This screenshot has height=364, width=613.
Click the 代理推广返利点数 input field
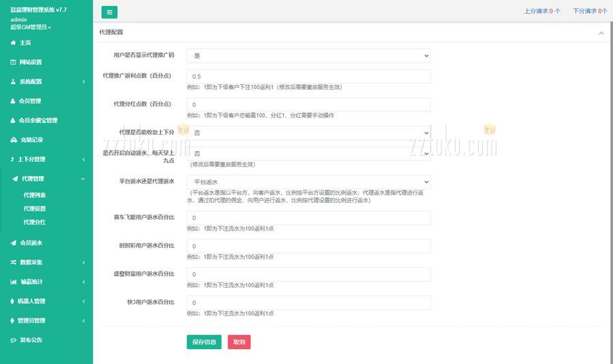(x=308, y=76)
